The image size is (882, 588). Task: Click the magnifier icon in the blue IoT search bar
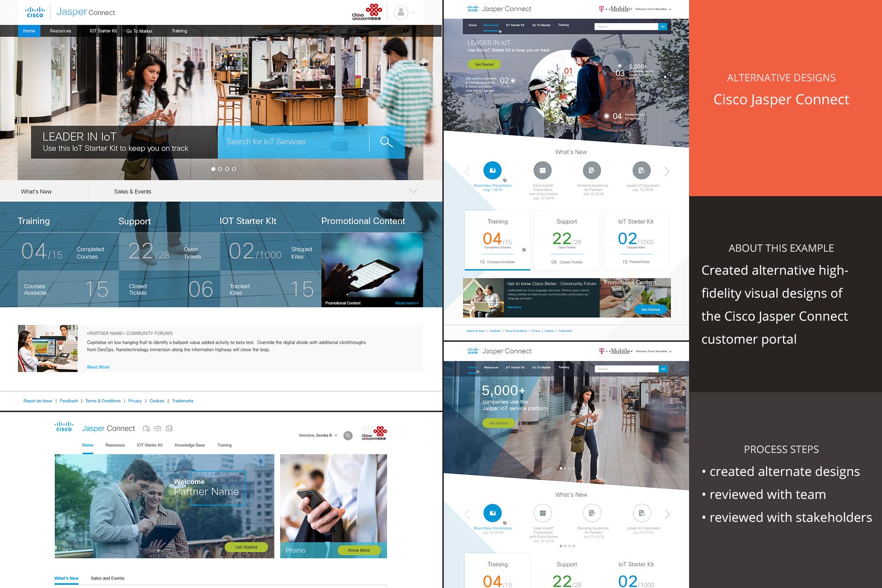[x=386, y=142]
